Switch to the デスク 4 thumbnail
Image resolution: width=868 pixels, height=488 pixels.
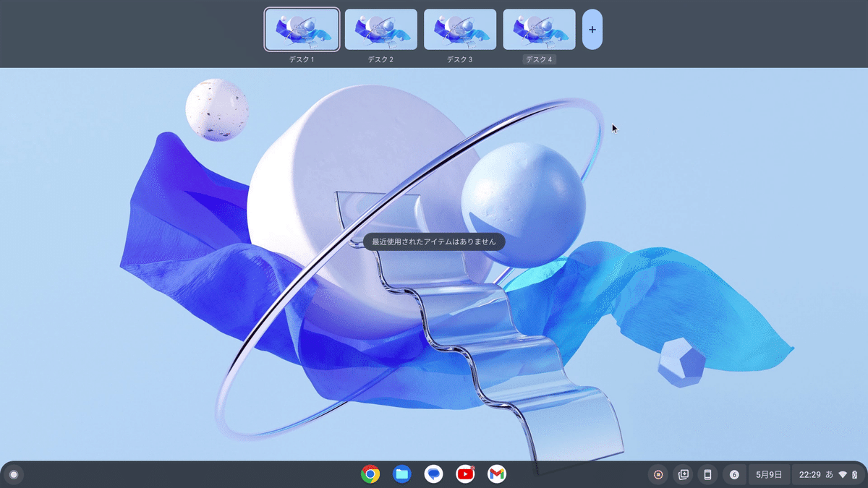click(539, 30)
